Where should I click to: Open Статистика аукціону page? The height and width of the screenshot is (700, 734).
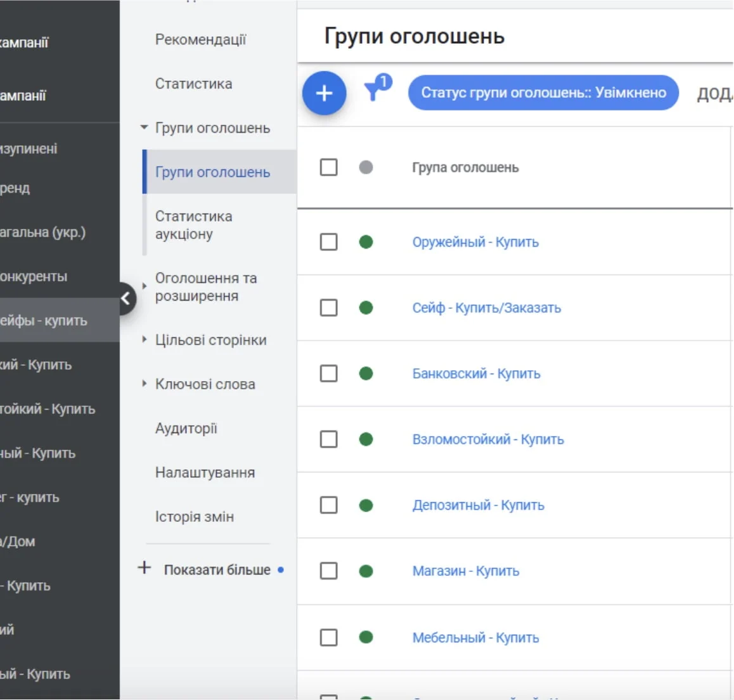tap(194, 225)
